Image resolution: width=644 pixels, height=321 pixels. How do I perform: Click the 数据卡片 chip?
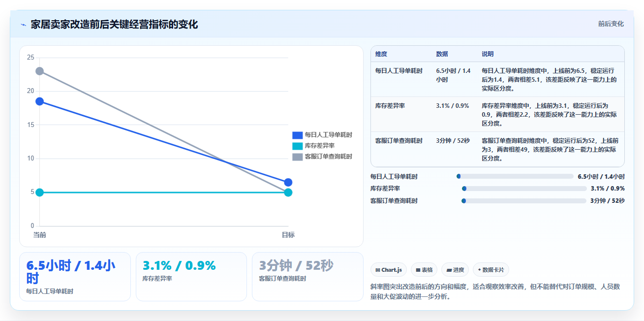pyautogui.click(x=491, y=270)
